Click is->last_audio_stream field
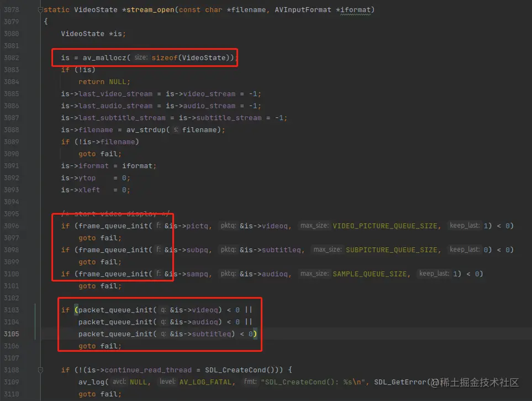 tap(107, 106)
